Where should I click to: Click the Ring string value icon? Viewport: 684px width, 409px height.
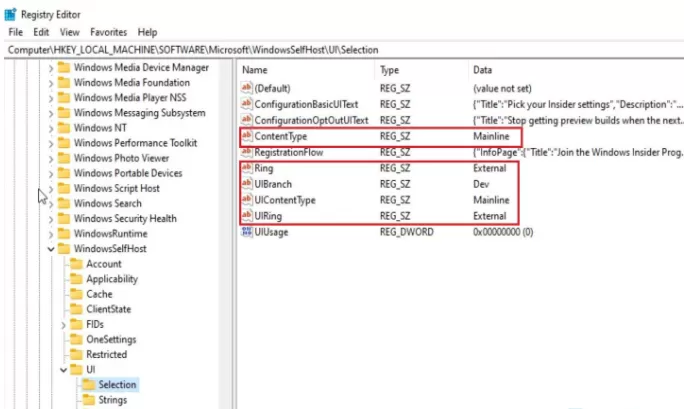247,168
